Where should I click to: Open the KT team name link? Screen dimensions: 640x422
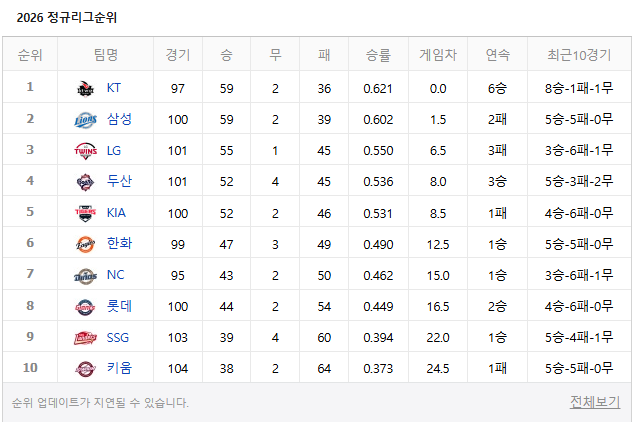point(113,88)
